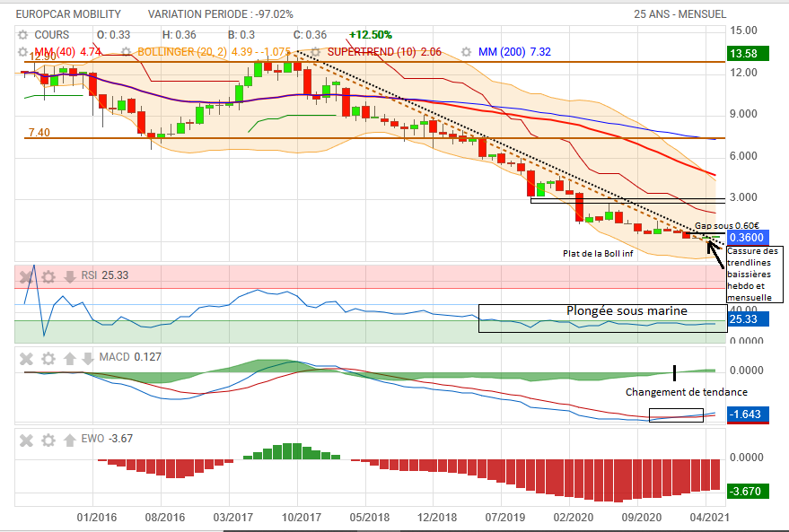Open MM (200) moving average settings
Image resolution: width=789 pixels, height=532 pixels.
(x=467, y=52)
